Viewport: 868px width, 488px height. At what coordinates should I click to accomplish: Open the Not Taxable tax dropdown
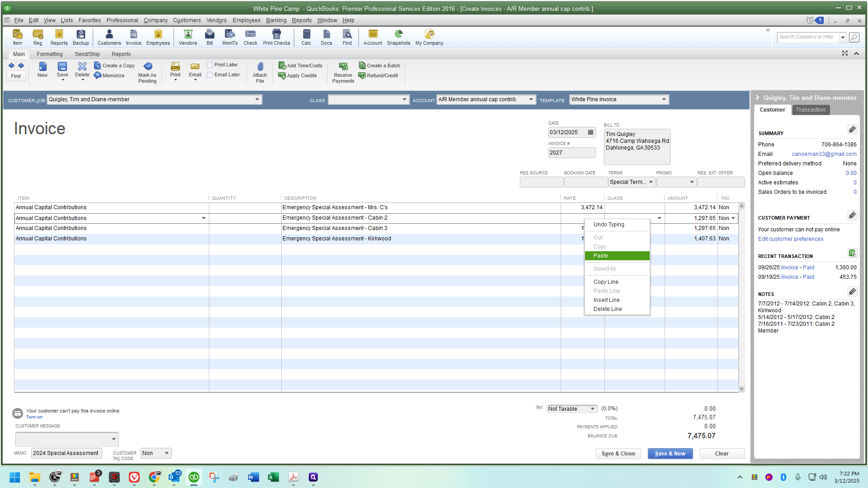(592, 409)
